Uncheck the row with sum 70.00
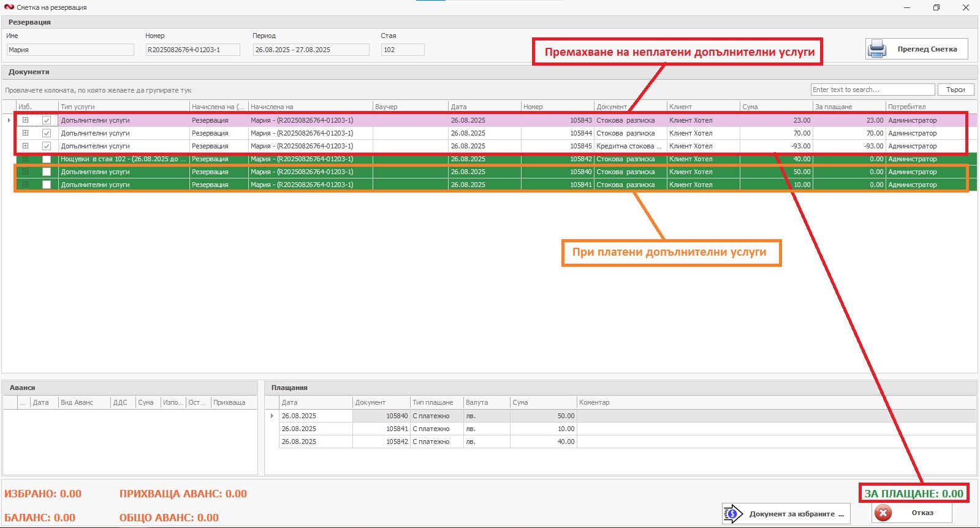The height and width of the screenshot is (528, 980). (x=47, y=133)
